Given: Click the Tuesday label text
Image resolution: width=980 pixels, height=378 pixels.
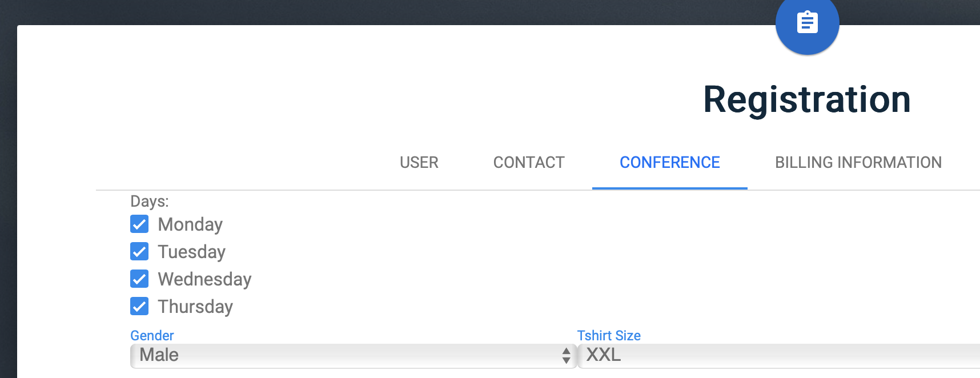Looking at the screenshot, I should (x=191, y=252).
